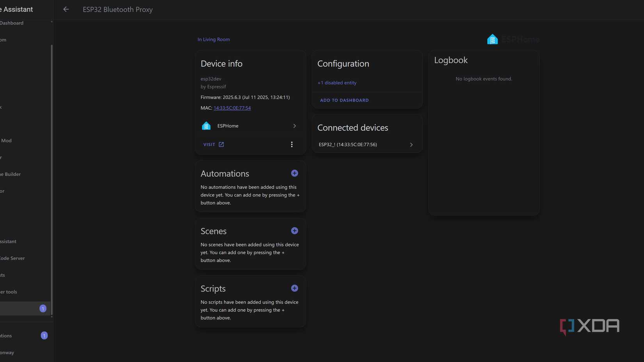Expand the ESPHome integration chevron

click(295, 126)
